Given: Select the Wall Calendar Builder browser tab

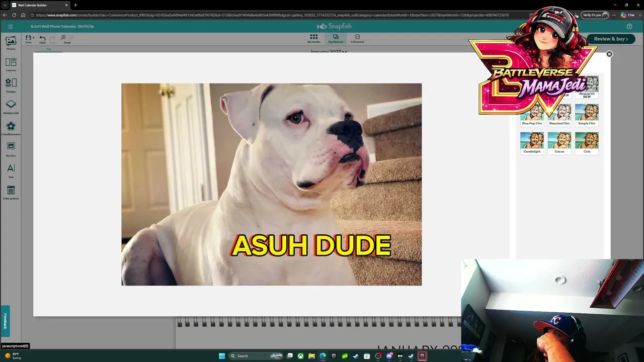Looking at the screenshot, I should click(x=39, y=5).
